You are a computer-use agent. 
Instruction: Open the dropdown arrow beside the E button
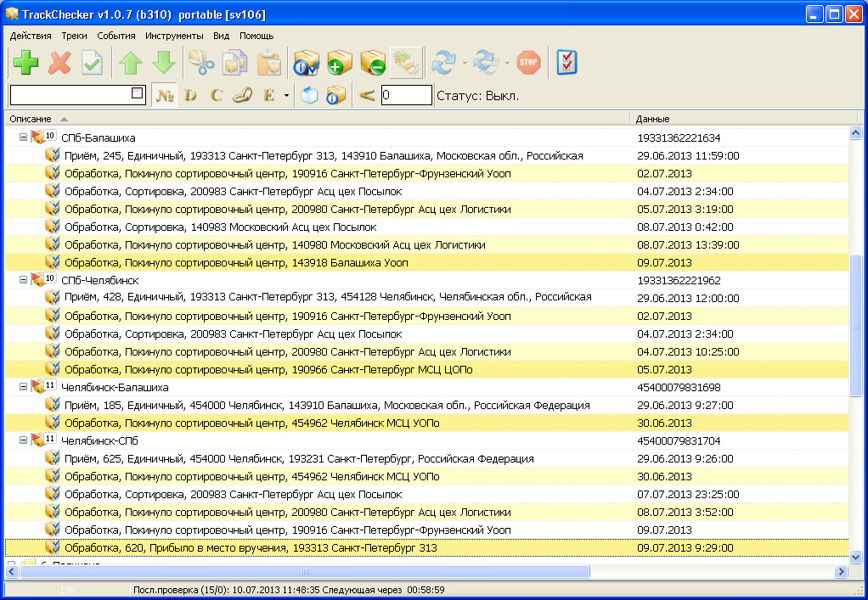(286, 95)
